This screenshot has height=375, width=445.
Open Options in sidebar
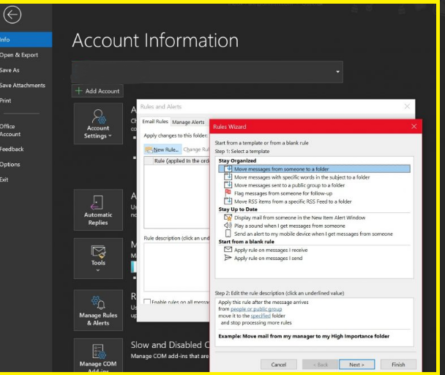pyautogui.click(x=10, y=164)
